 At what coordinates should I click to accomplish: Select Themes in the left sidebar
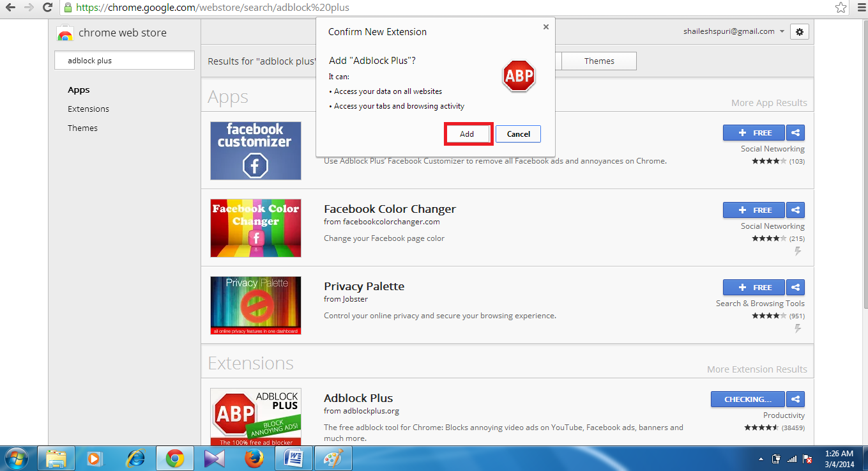click(82, 128)
